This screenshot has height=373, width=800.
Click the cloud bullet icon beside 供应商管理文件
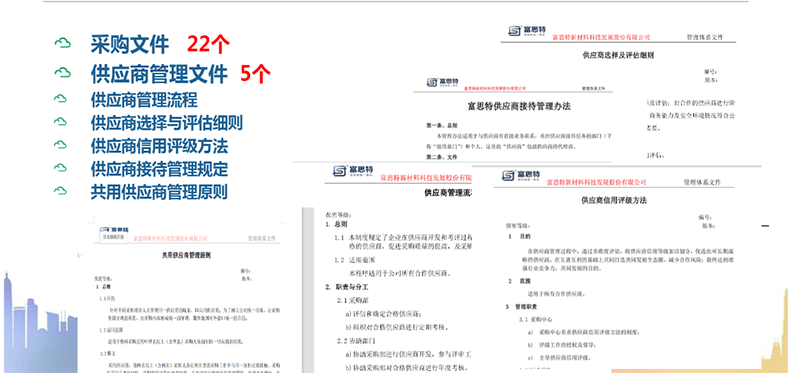pyautogui.click(x=62, y=73)
